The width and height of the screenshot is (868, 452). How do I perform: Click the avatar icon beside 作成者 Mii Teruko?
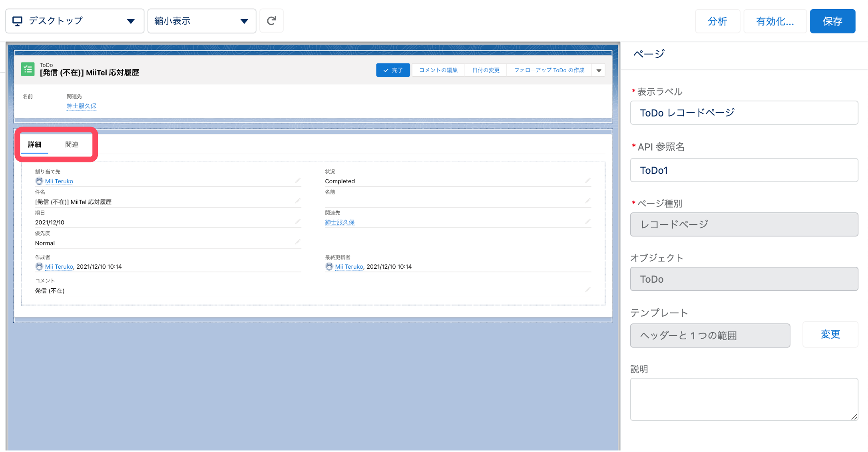39,267
